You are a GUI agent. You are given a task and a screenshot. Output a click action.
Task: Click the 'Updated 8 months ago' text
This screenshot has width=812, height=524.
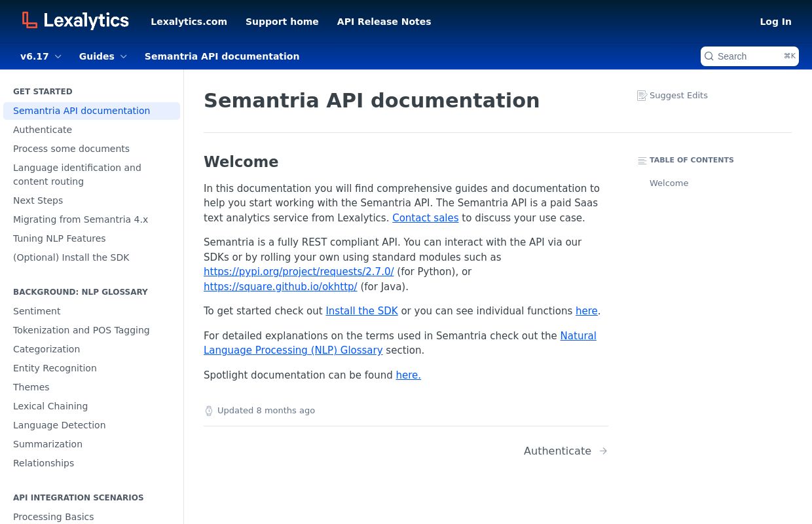(266, 411)
